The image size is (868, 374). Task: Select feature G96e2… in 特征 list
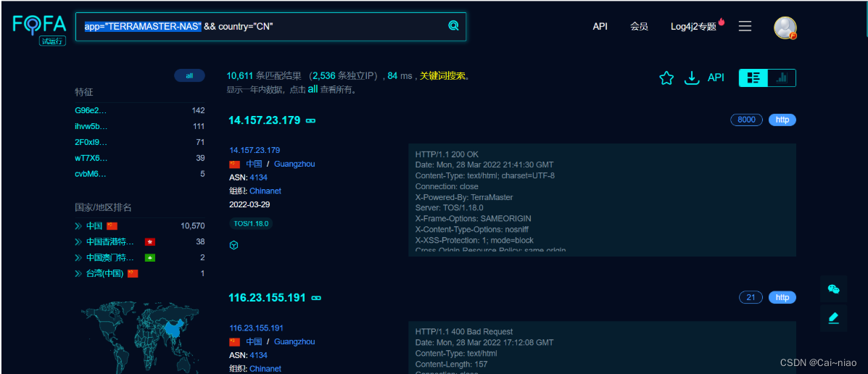tap(91, 110)
